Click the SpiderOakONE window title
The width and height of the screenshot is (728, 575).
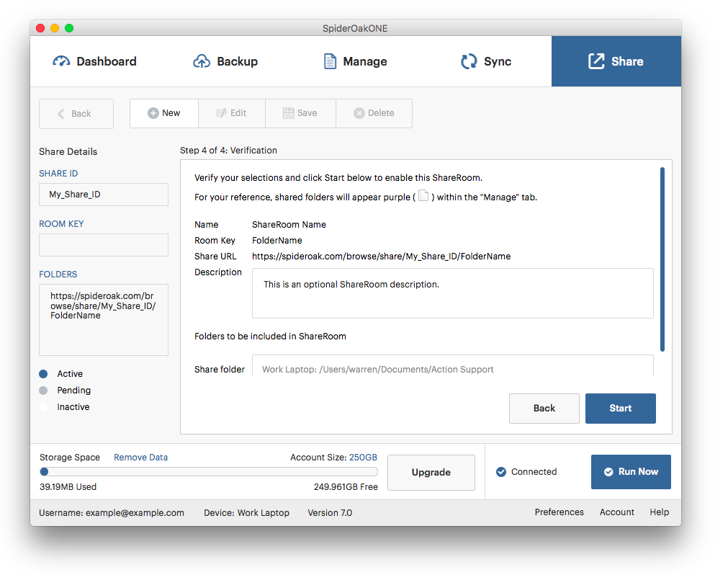(355, 28)
